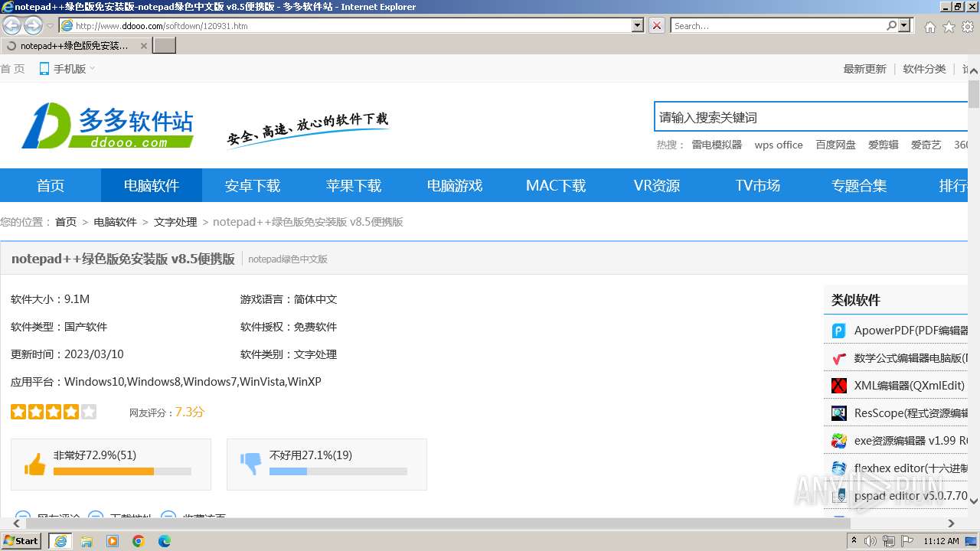The height and width of the screenshot is (551, 980).
Task: Click hot search link wps office
Action: coord(779,145)
